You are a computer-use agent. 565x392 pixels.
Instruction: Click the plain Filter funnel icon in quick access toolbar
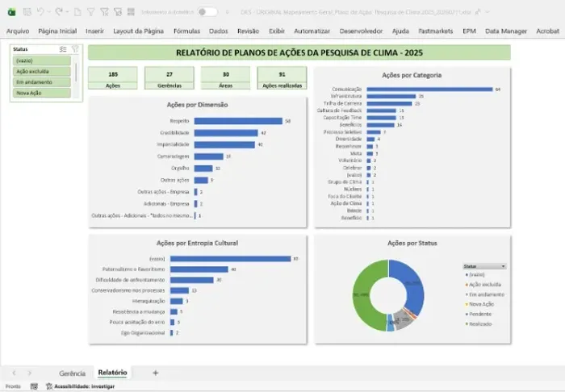pyautogui.click(x=90, y=12)
